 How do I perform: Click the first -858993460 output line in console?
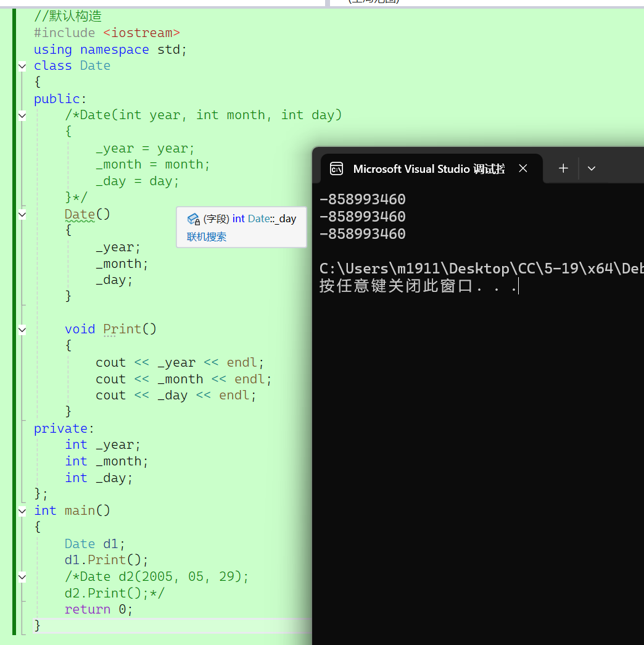[363, 199]
